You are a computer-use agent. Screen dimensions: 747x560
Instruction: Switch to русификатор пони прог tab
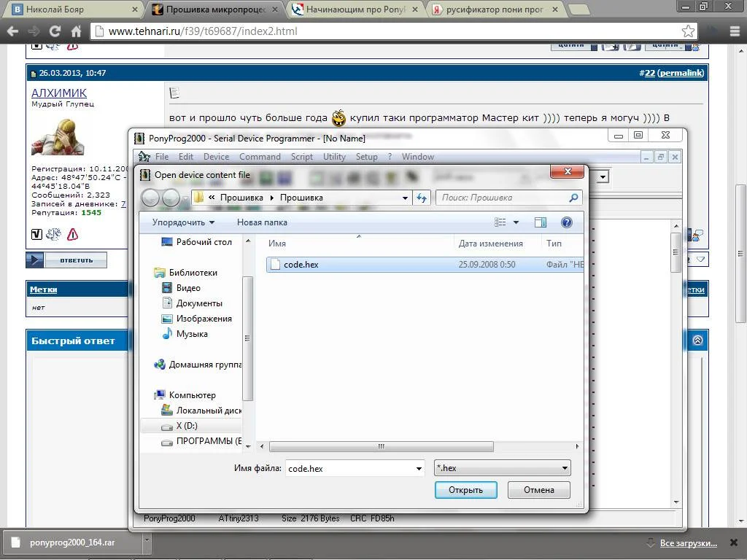tap(495, 9)
